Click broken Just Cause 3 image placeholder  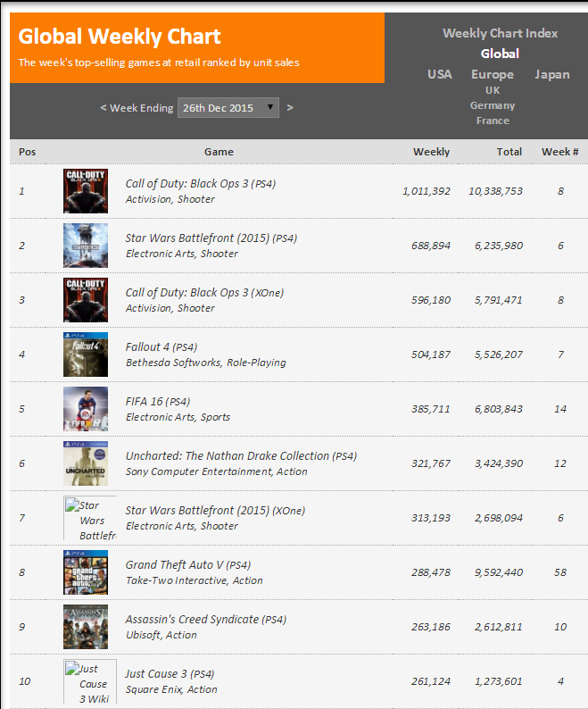coord(90,682)
